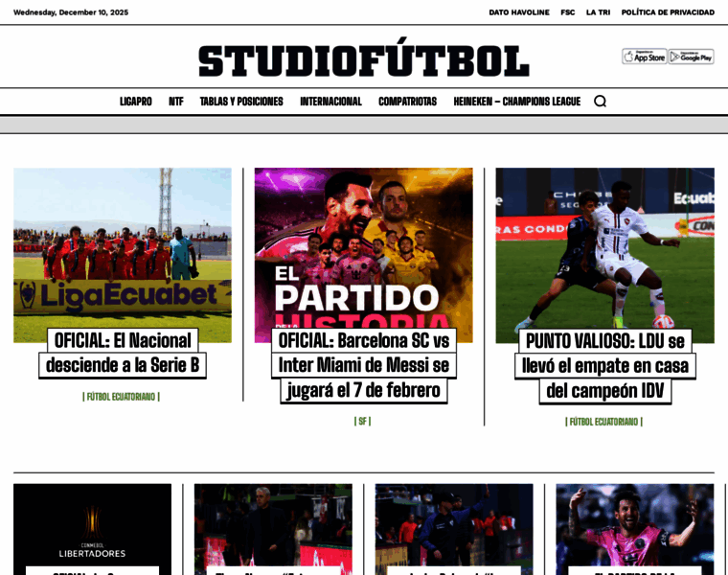728x575 pixels.
Task: Open thumbnail of man in cap gesturing
Action: tap(454, 530)
